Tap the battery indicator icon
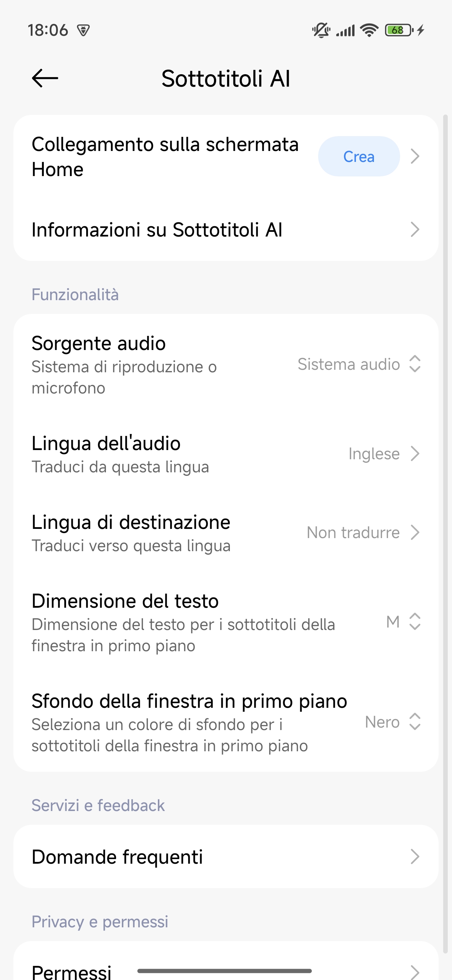 [x=399, y=30]
